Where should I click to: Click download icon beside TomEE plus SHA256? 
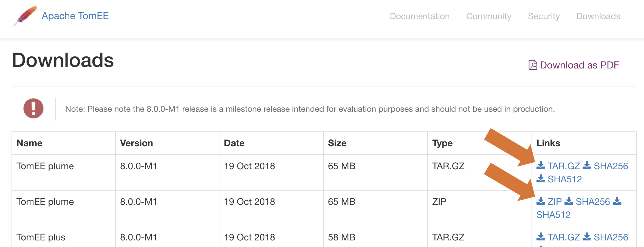tap(587, 237)
